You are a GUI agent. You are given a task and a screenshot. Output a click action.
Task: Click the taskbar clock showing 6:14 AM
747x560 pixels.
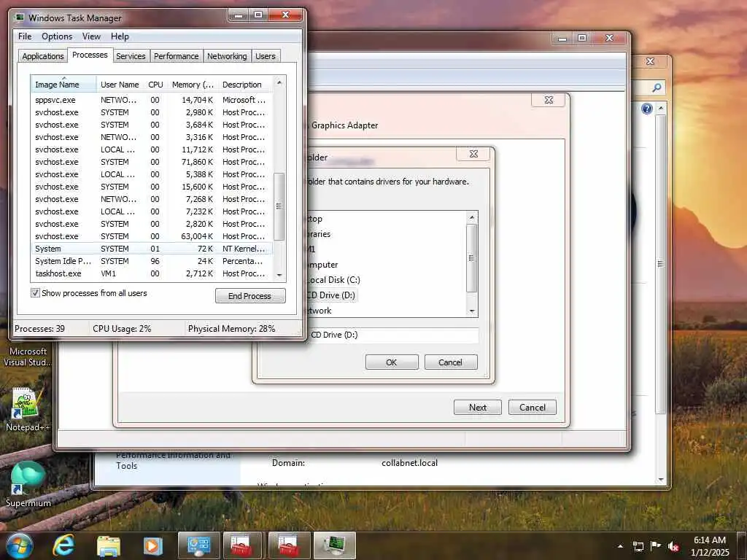709,546
